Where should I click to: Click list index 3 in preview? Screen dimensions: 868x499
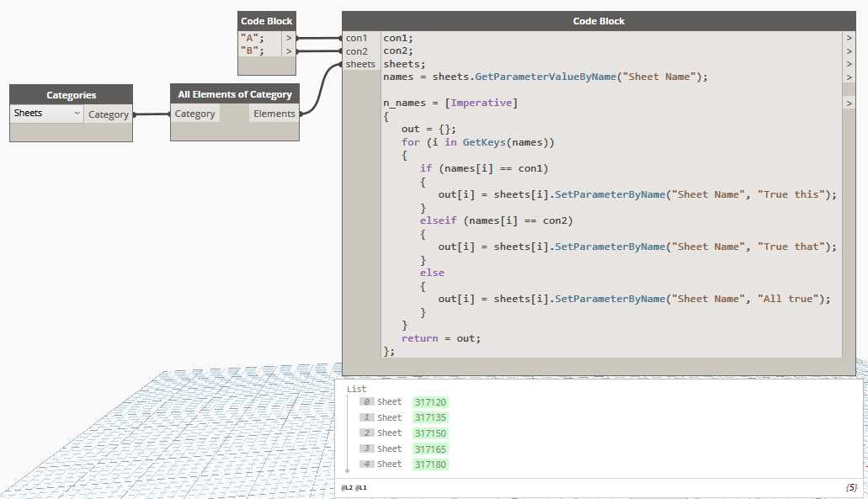point(366,449)
